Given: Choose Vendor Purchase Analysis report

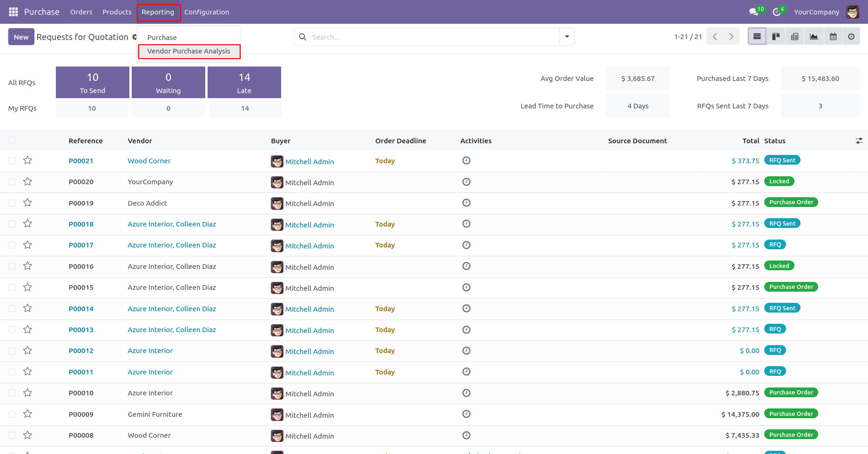Looking at the screenshot, I should coord(189,51).
